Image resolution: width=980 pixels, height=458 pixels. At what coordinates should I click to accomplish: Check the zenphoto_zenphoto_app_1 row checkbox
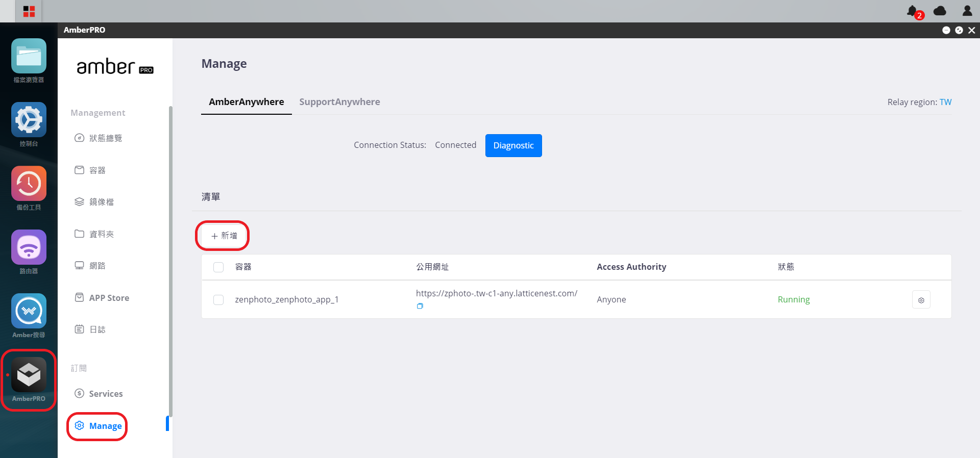coord(218,300)
